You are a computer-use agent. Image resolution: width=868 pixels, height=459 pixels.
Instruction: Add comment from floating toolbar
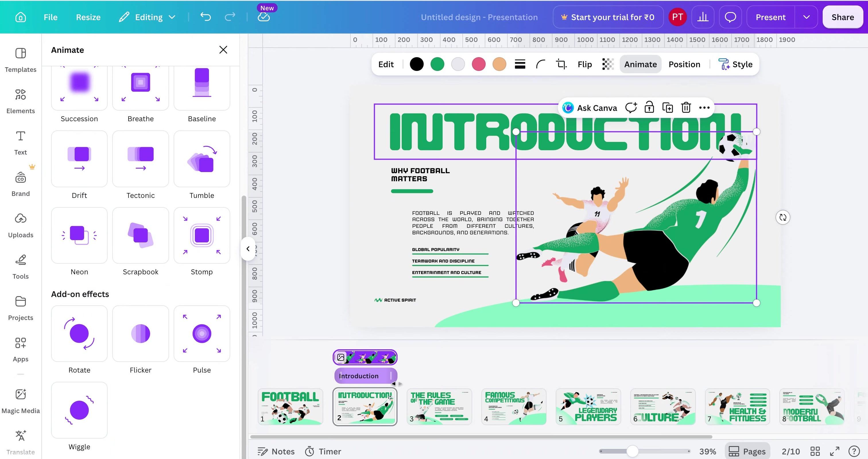(x=631, y=108)
